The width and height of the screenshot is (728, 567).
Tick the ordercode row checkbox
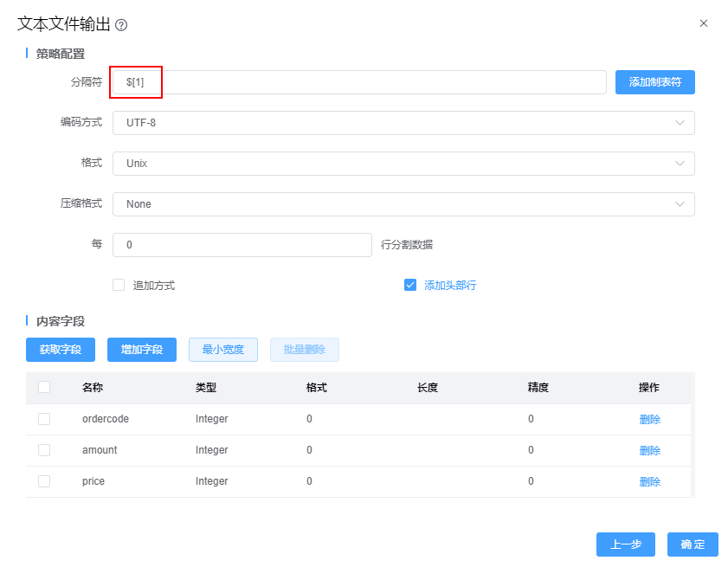coord(44,419)
